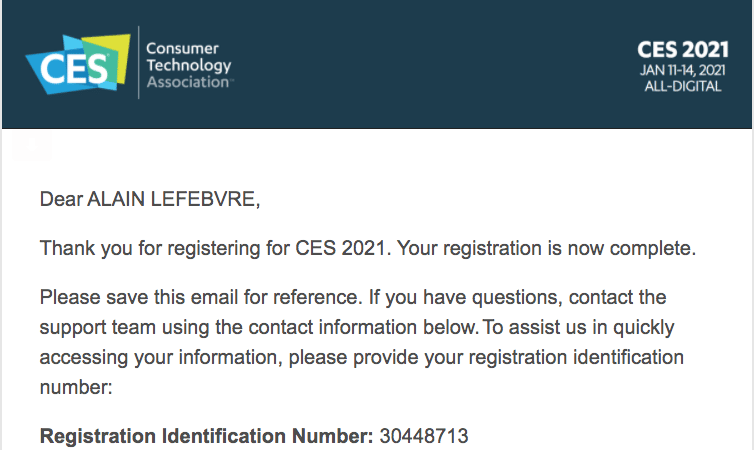This screenshot has width=754, height=450.
Task: Select the registration number 30448713
Action: point(424,436)
